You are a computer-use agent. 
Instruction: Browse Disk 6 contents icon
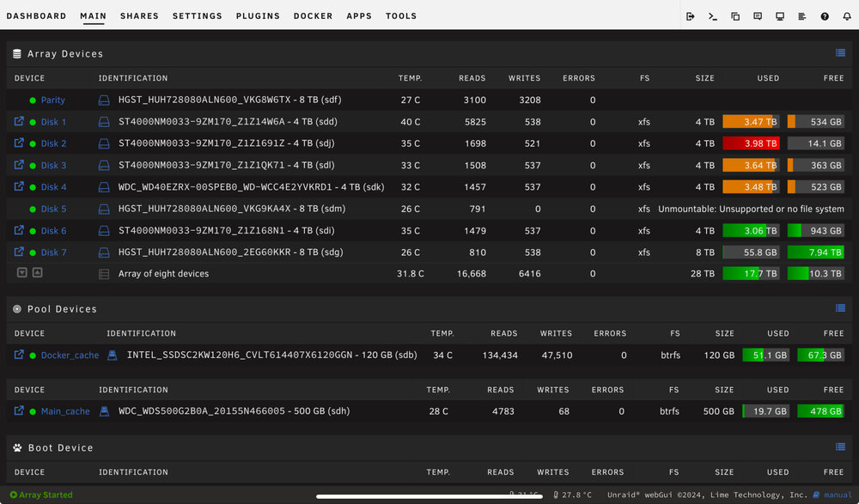19,230
